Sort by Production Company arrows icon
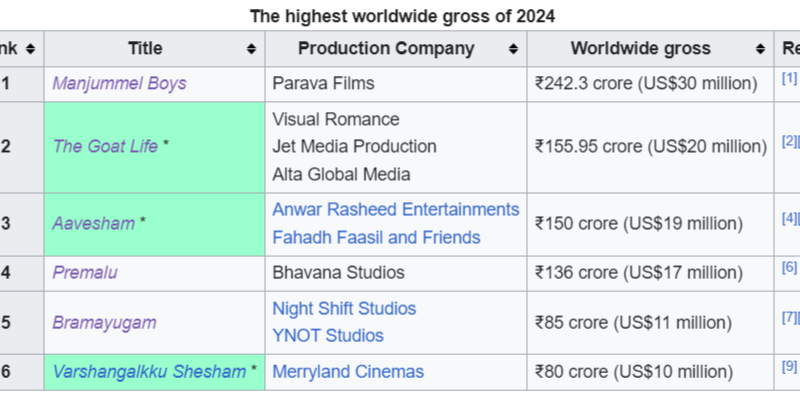Viewport: 800px width, 393px height. click(x=513, y=49)
